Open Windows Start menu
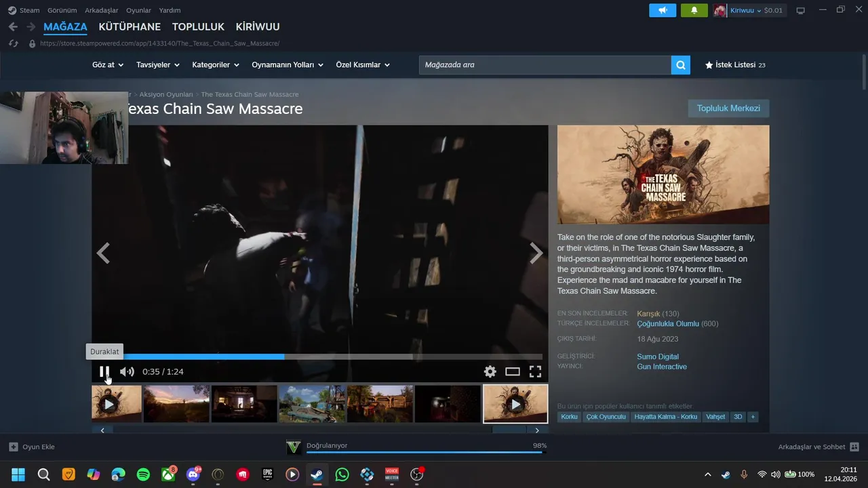Image resolution: width=868 pixels, height=488 pixels. 18,474
